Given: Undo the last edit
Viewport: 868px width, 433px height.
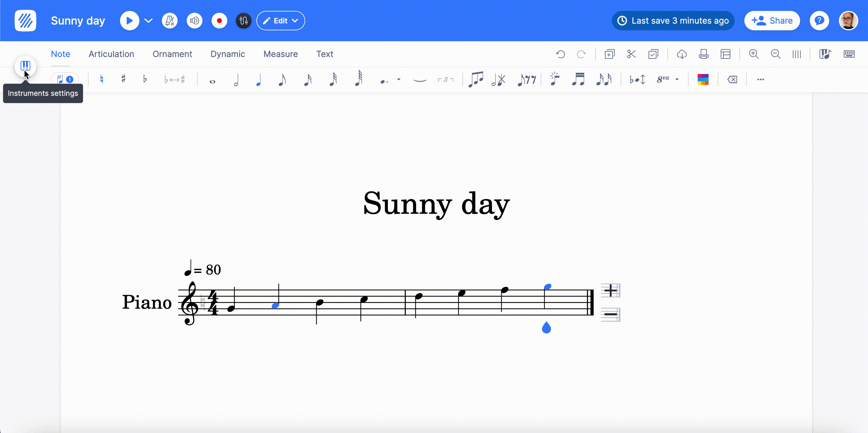Looking at the screenshot, I should point(560,54).
